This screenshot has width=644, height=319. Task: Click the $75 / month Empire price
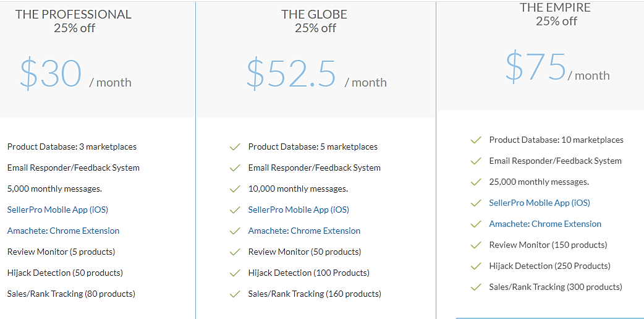click(x=557, y=67)
